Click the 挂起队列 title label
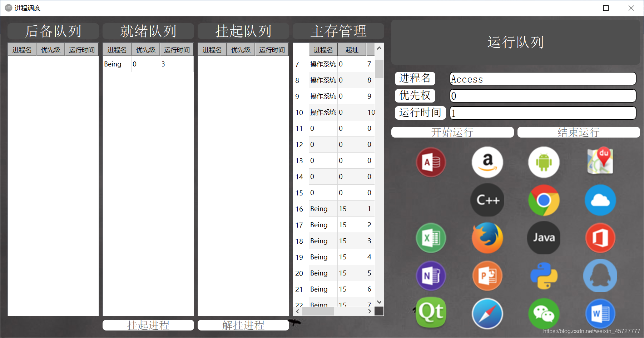Viewport: 644px width, 338px height. pos(243,31)
